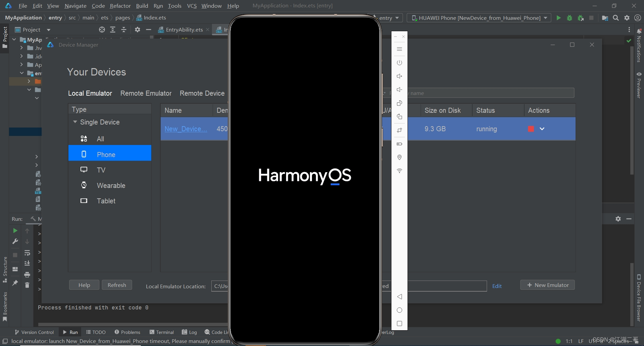Run the app with green play toolbar icon
This screenshot has height=346, width=644.
tap(558, 18)
